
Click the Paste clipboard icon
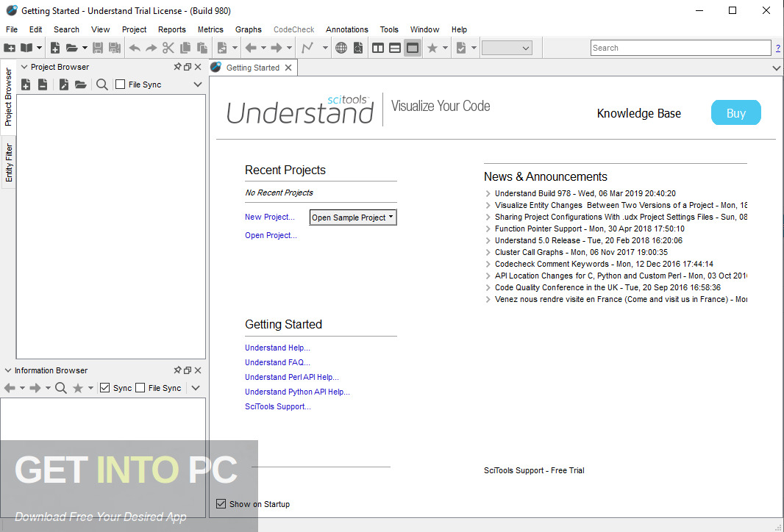point(202,48)
